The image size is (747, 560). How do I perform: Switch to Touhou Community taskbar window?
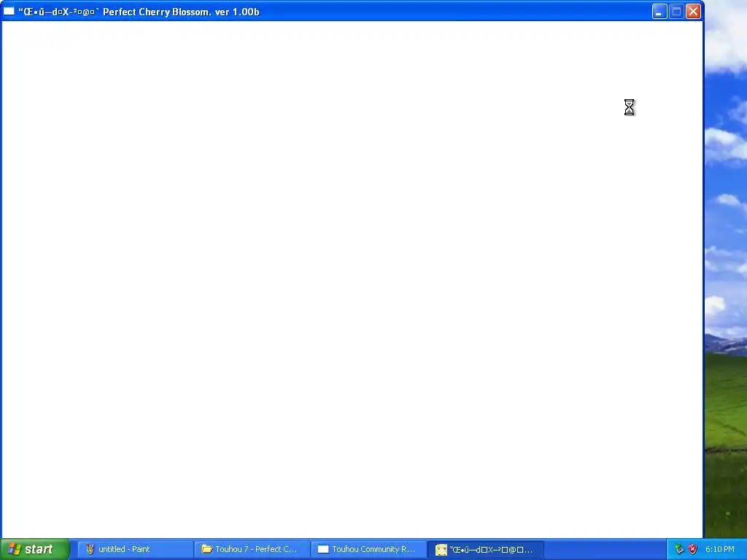pyautogui.click(x=369, y=549)
